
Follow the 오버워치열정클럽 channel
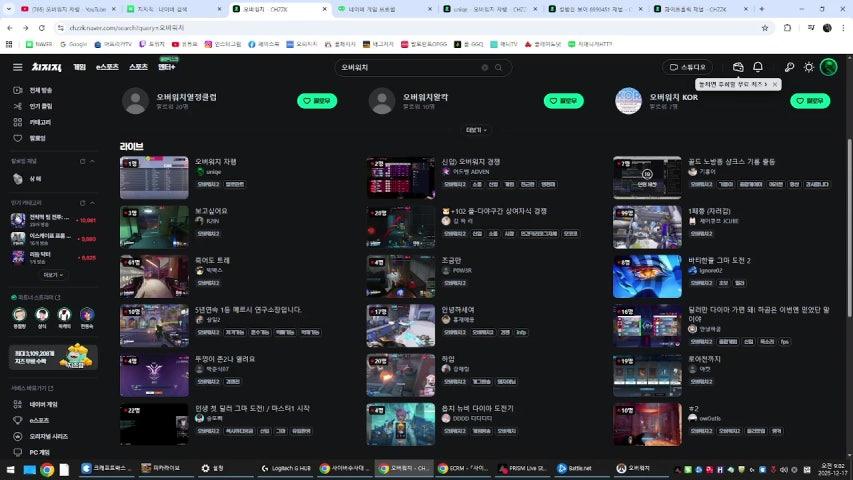point(317,101)
